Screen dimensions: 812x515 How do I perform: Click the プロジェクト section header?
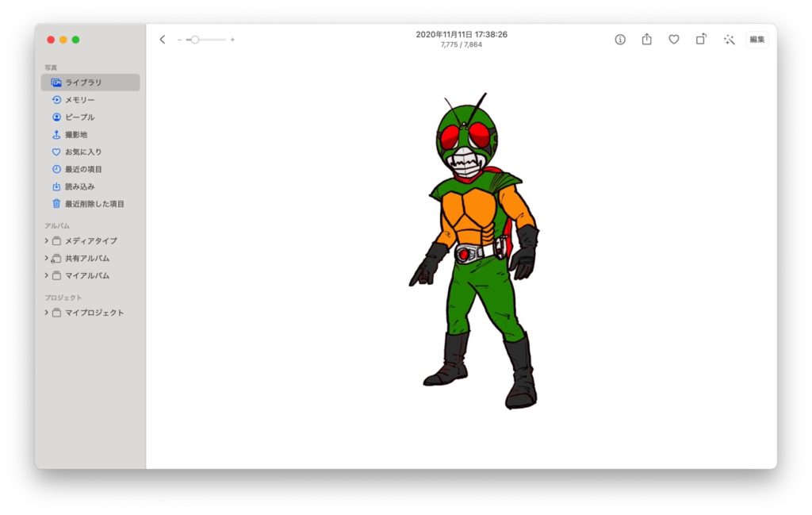click(63, 298)
